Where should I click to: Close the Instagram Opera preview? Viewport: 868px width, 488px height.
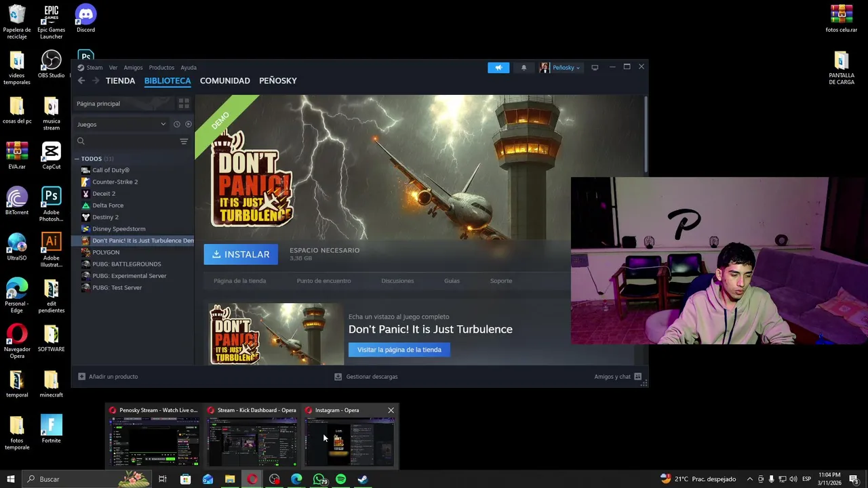tap(391, 410)
